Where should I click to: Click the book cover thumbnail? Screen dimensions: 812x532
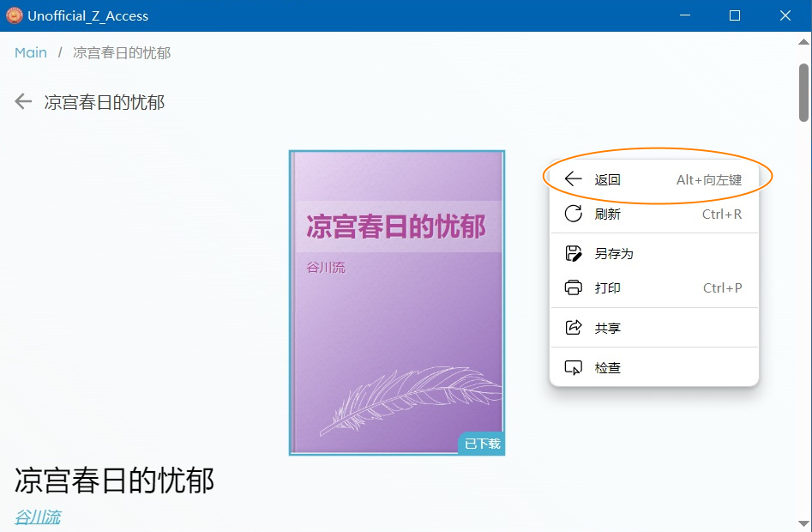[x=397, y=303]
